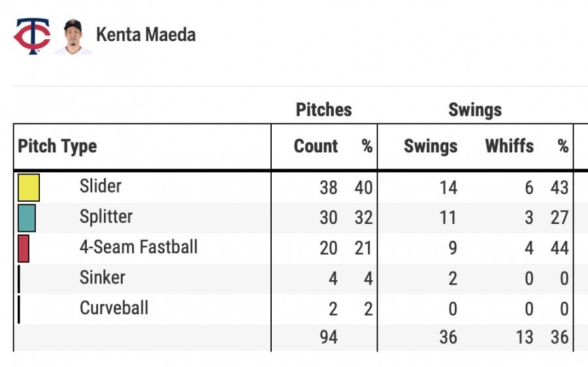
Task: Select the Curveball pitch row label
Action: coord(114,308)
